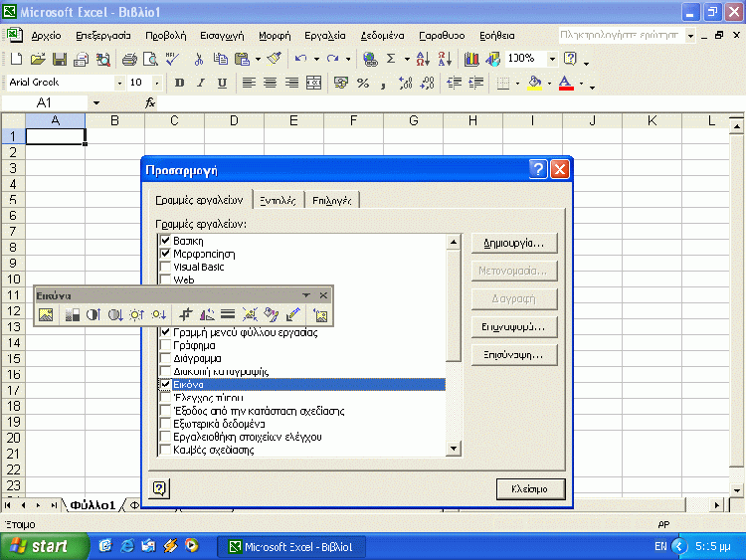The width and height of the screenshot is (746, 560).
Task: Click Insert Picture icon in Εικόνα toolbar
Action: (46, 314)
